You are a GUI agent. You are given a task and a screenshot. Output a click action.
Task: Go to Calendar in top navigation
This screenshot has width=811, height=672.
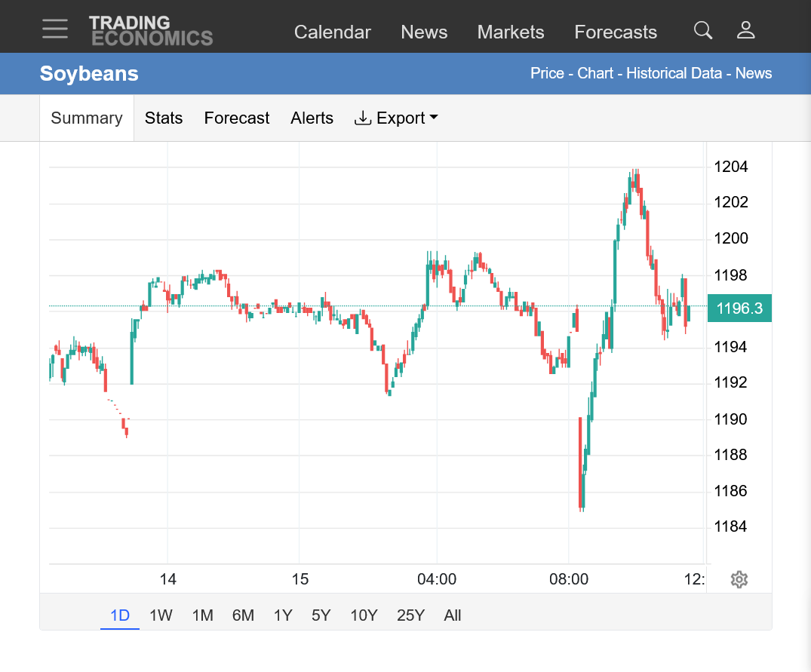coord(333,32)
